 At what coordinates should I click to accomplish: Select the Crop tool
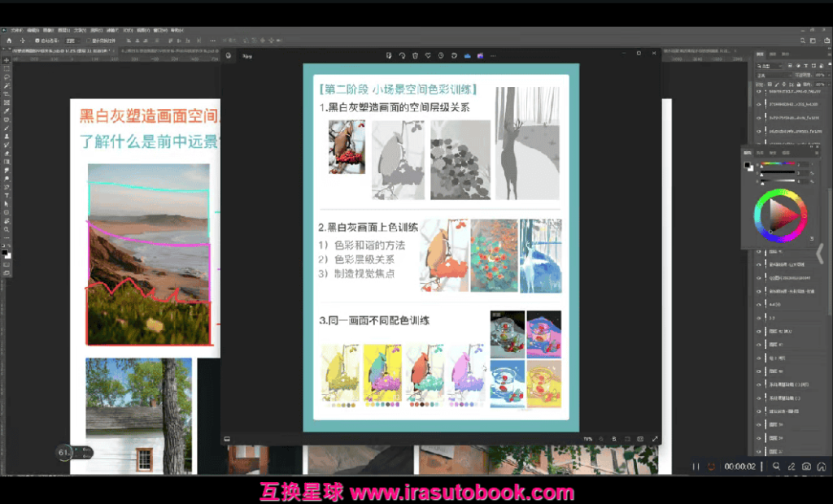[7, 94]
